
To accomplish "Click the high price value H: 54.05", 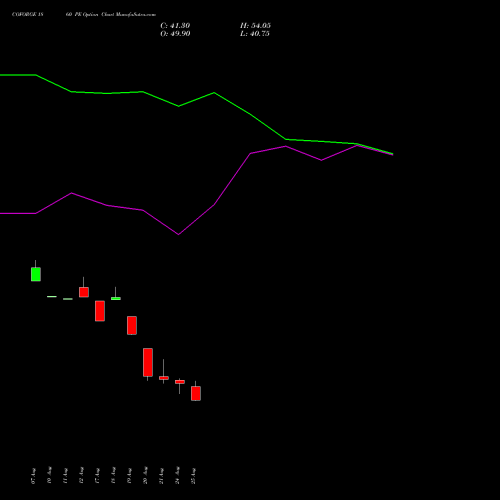I will 255,26.
